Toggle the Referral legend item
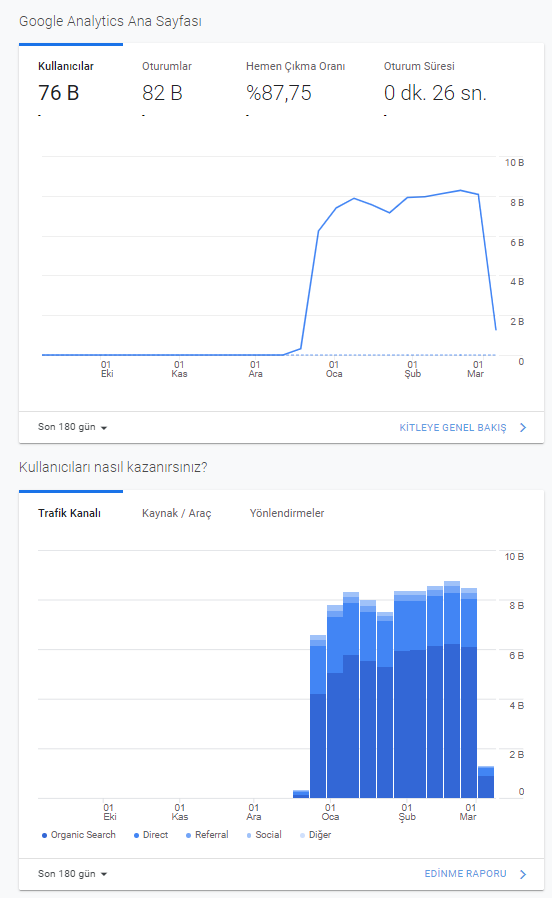Viewport: 552px width, 898px height. [207, 835]
